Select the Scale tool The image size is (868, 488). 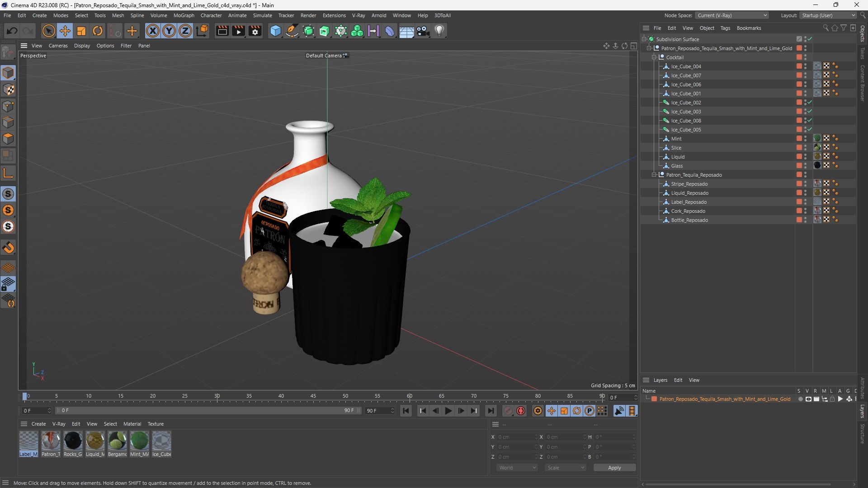tap(81, 31)
